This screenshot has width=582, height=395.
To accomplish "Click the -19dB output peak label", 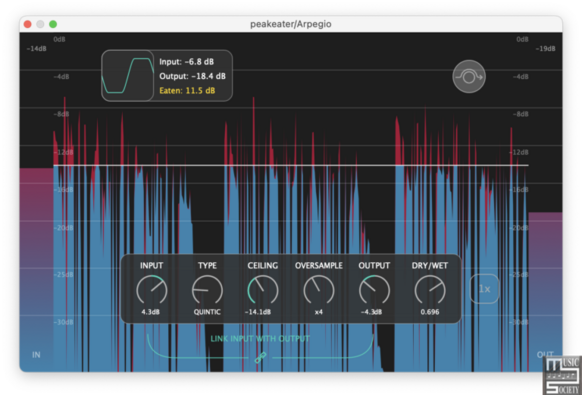I will (545, 49).
